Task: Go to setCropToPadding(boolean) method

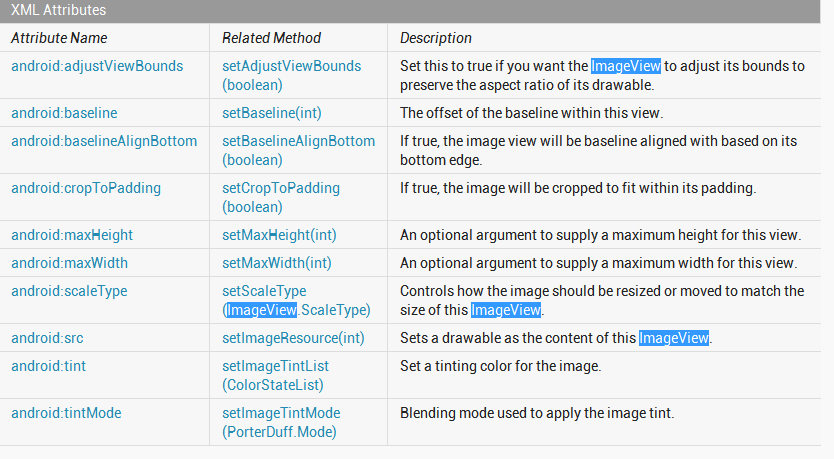Action: [281, 197]
